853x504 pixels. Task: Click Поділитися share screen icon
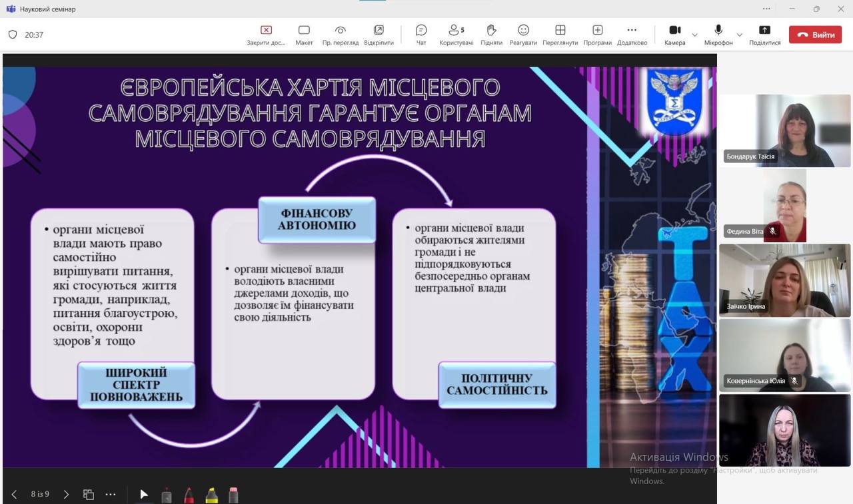764,35
